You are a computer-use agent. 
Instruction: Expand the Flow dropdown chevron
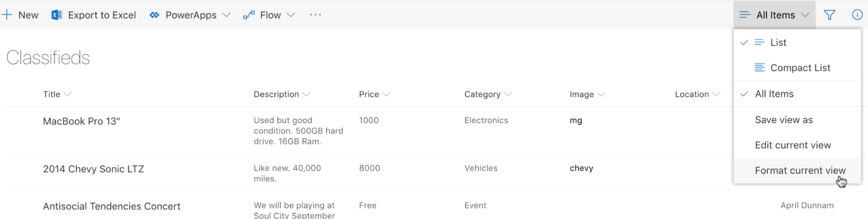pos(291,15)
